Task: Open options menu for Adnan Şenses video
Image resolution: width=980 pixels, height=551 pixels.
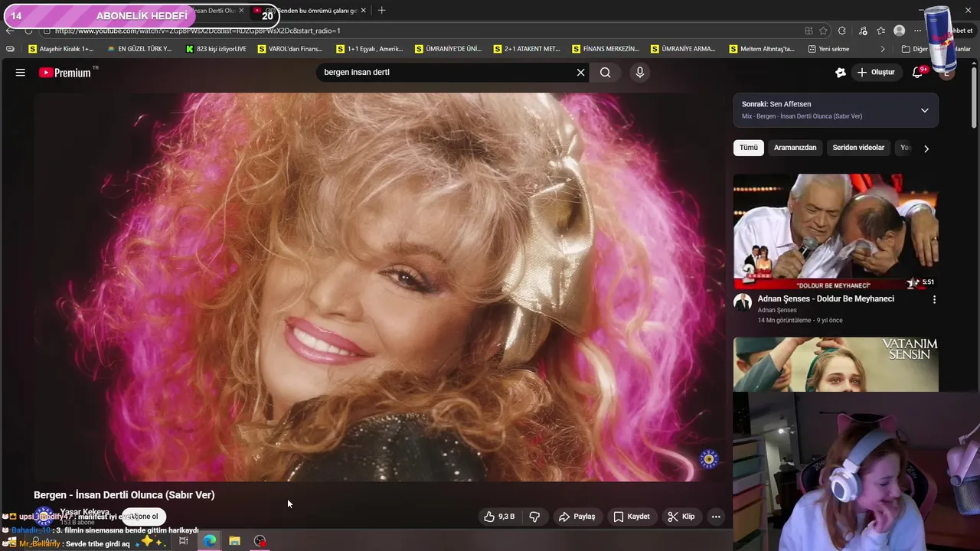Action: 934,300
